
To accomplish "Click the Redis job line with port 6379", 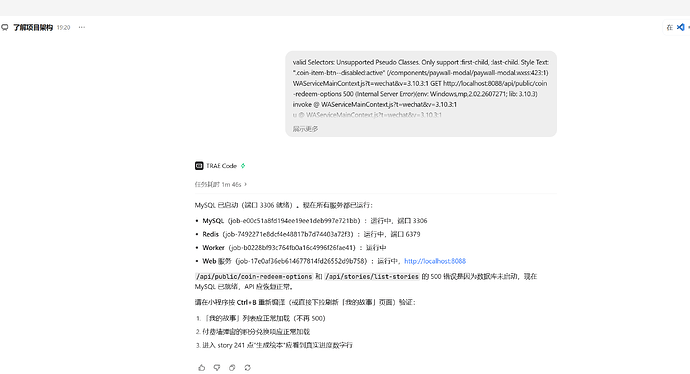I will tap(311, 234).
